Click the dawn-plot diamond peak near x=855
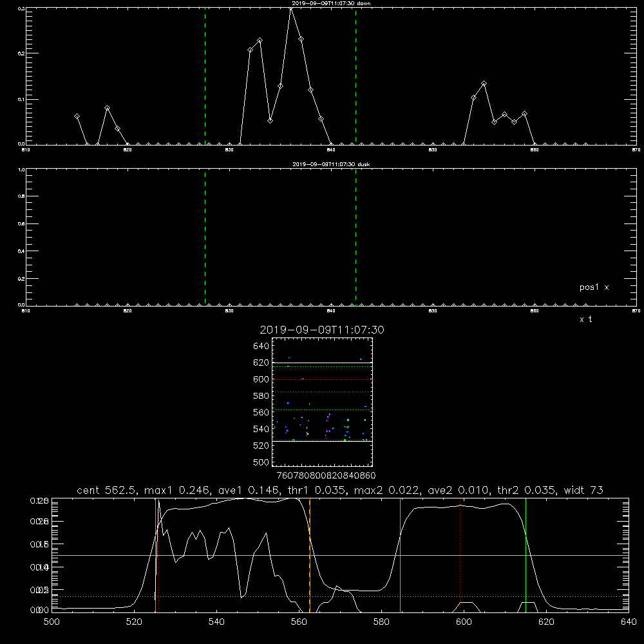Viewport: 644px width, 644px height. [484, 84]
